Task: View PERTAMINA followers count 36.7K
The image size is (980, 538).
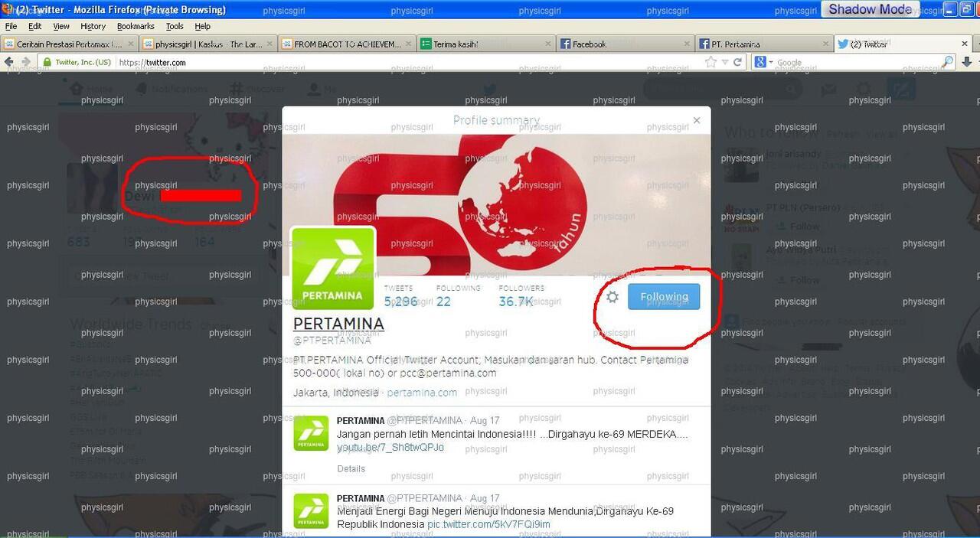Action: click(x=521, y=296)
